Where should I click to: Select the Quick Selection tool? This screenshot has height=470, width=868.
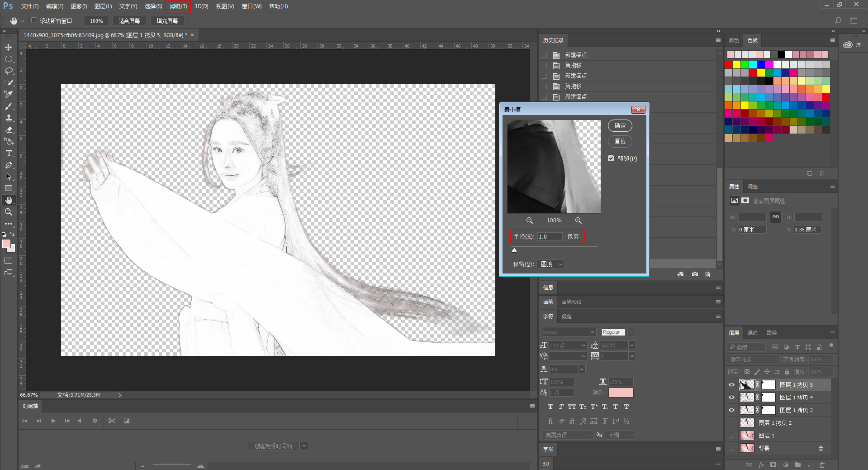pos(9,82)
